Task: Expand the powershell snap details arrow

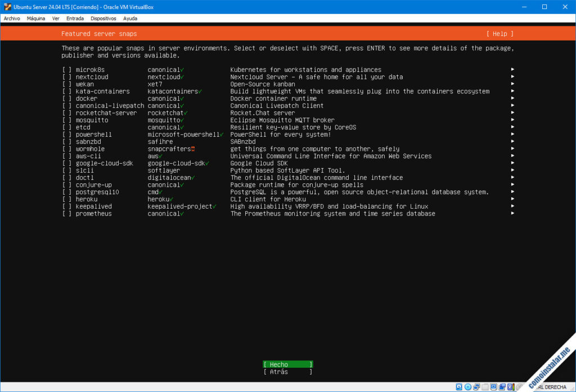Action: [x=511, y=134]
